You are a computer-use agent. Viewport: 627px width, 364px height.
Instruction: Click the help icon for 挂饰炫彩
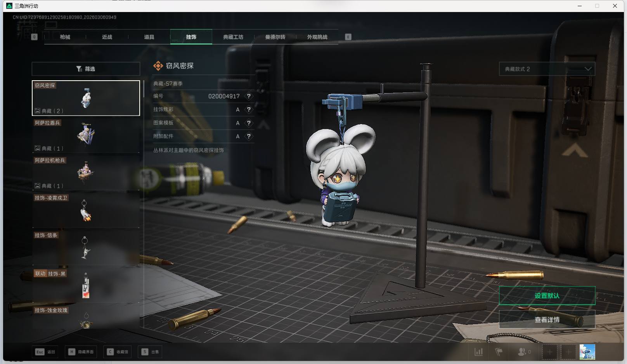(249, 110)
